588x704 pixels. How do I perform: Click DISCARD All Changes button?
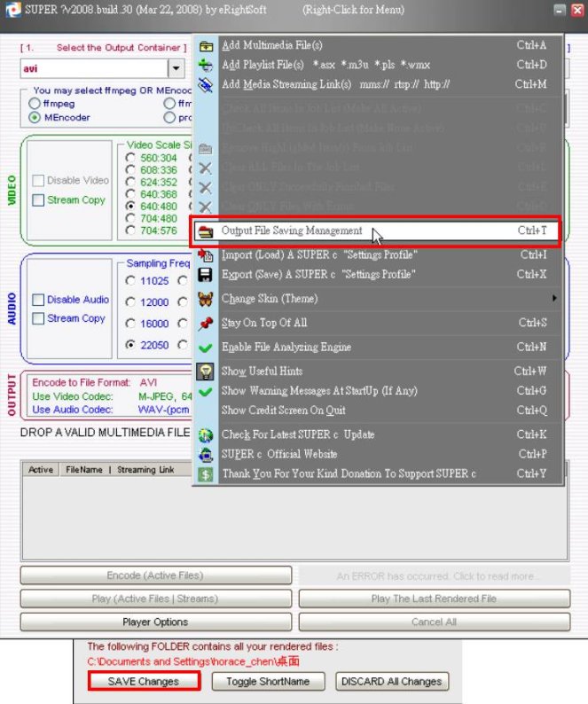pyautogui.click(x=392, y=681)
